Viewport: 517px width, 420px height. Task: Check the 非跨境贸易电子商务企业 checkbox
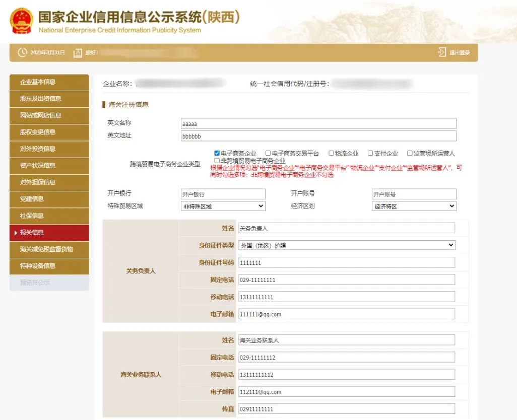[x=217, y=161]
